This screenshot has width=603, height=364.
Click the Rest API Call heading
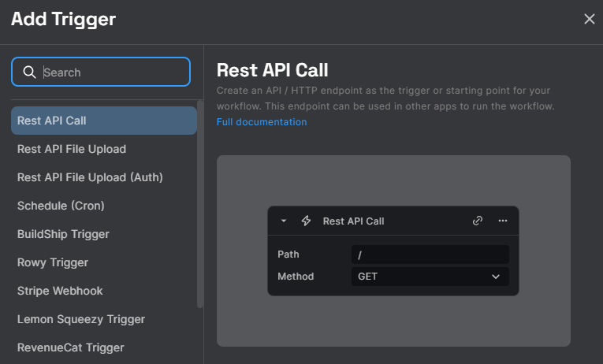(x=272, y=70)
